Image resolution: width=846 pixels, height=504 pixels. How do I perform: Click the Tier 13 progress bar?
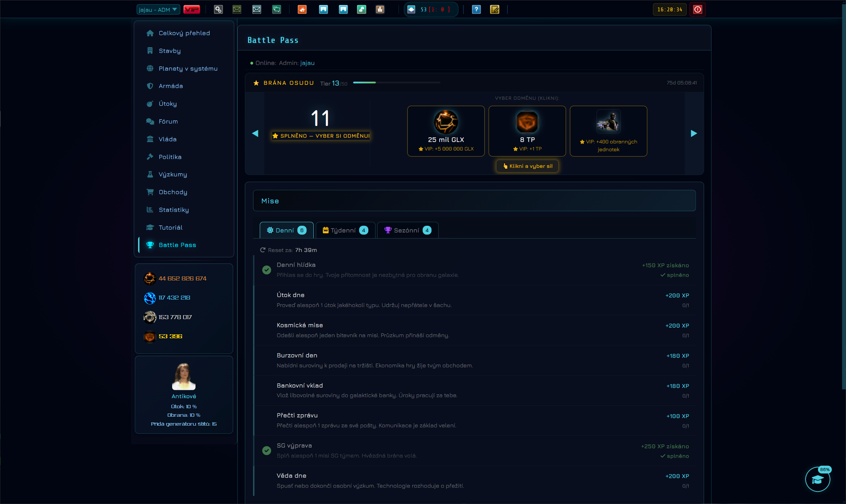[397, 82]
